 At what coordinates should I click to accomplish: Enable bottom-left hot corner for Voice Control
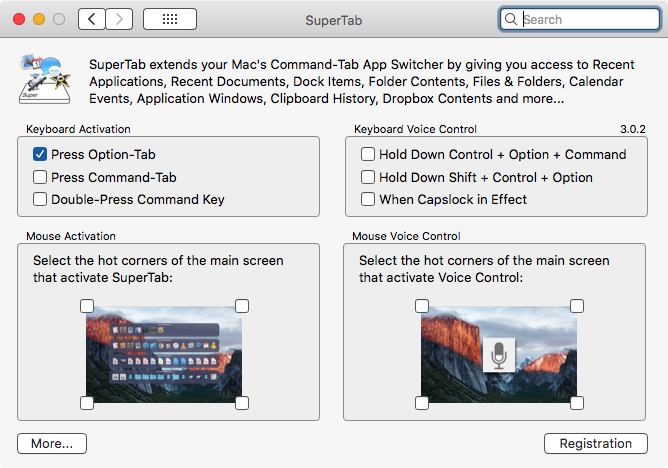[422, 403]
